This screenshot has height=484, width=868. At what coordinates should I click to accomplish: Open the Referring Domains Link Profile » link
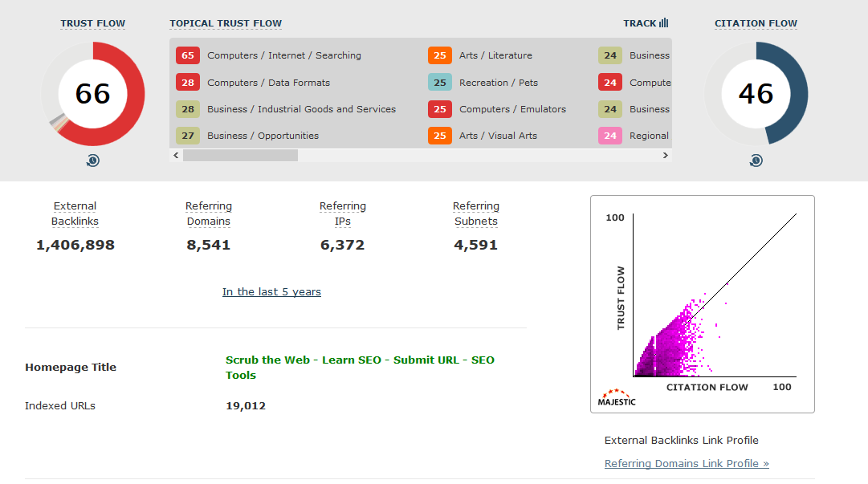coord(687,464)
